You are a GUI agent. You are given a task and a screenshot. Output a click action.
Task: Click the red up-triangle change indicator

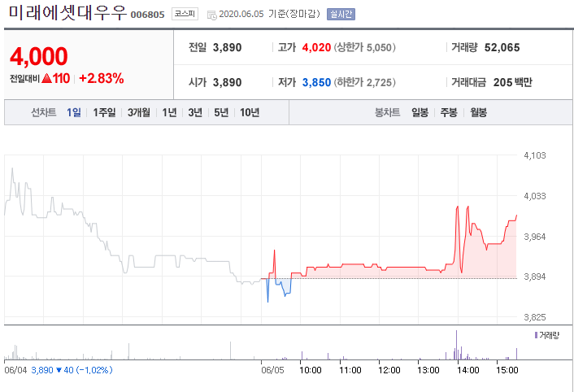pyautogui.click(x=46, y=78)
